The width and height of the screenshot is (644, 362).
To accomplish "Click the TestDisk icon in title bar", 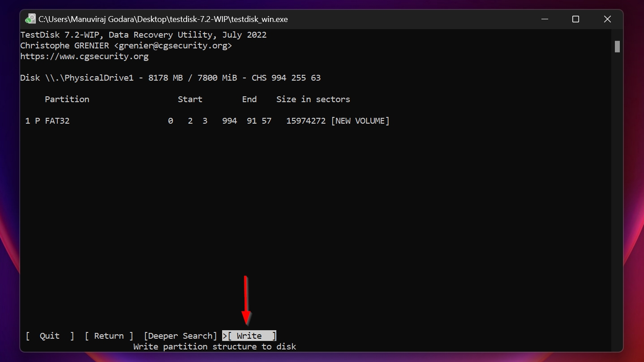I will [x=30, y=19].
